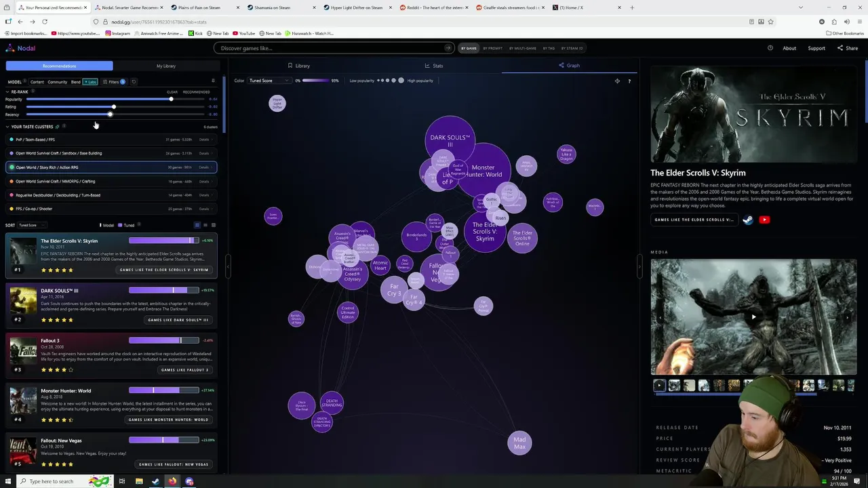Click CLEAR in re-rank section
Image resolution: width=868 pixels, height=488 pixels.
point(172,92)
